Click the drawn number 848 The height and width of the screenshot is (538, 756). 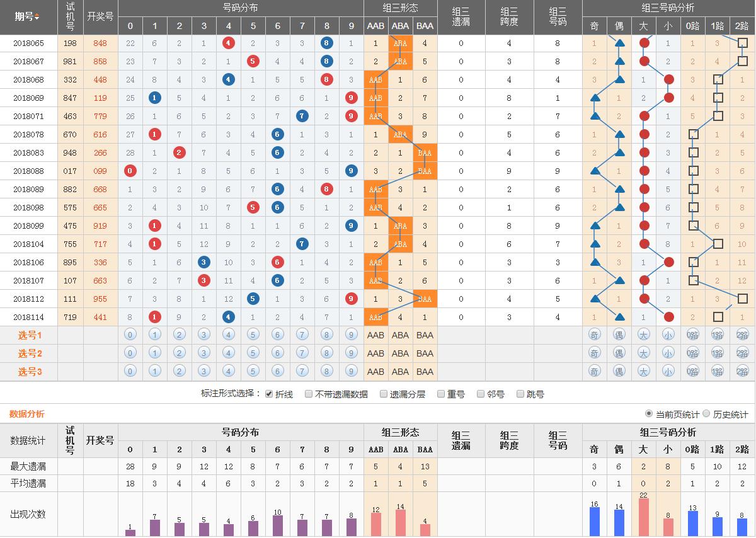click(x=100, y=43)
